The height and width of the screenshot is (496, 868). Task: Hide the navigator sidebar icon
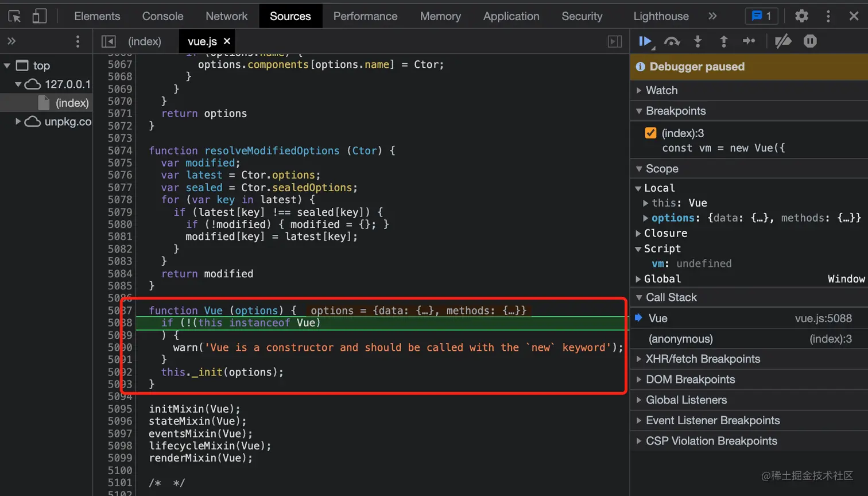pos(108,41)
